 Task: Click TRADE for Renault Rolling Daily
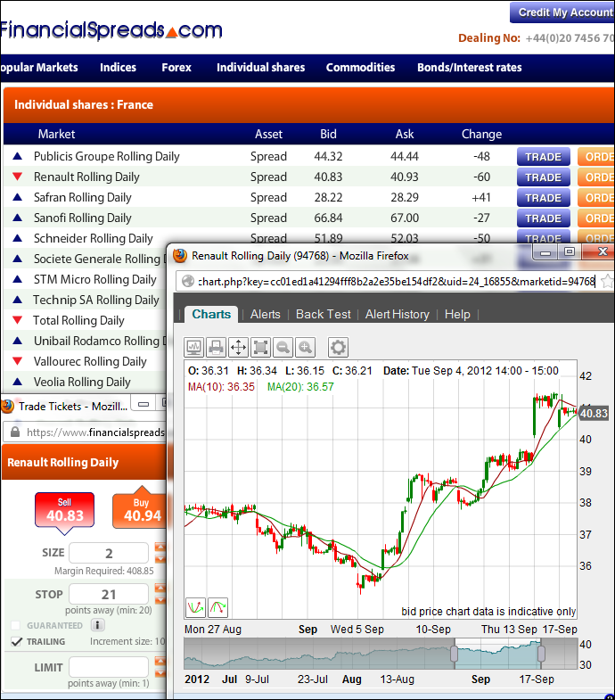pos(543,177)
